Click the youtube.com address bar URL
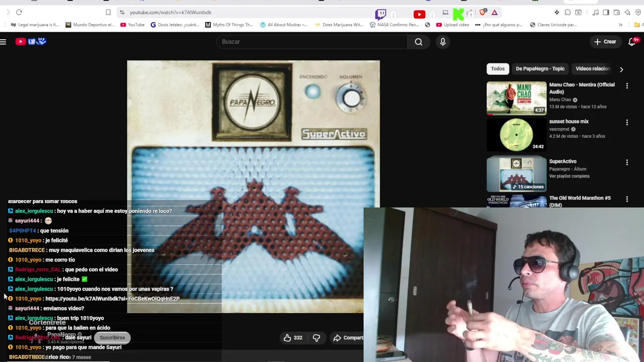644x362 pixels. click(x=171, y=12)
